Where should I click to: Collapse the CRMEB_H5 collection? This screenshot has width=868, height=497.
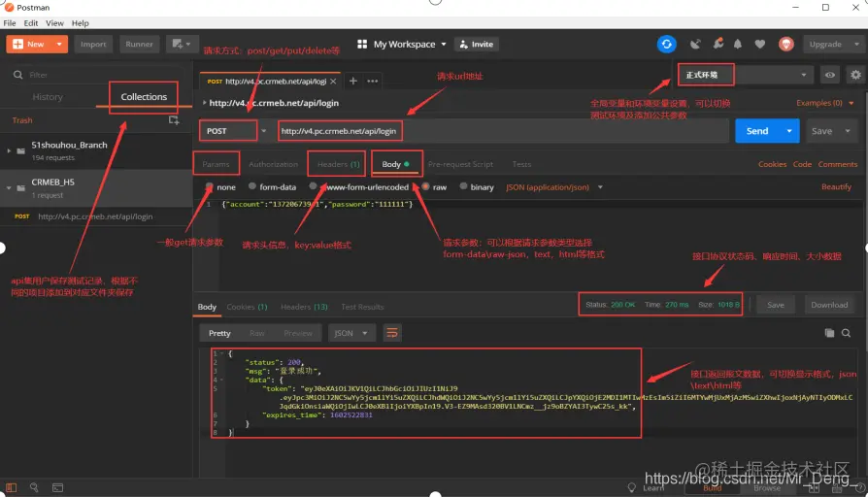coord(9,188)
